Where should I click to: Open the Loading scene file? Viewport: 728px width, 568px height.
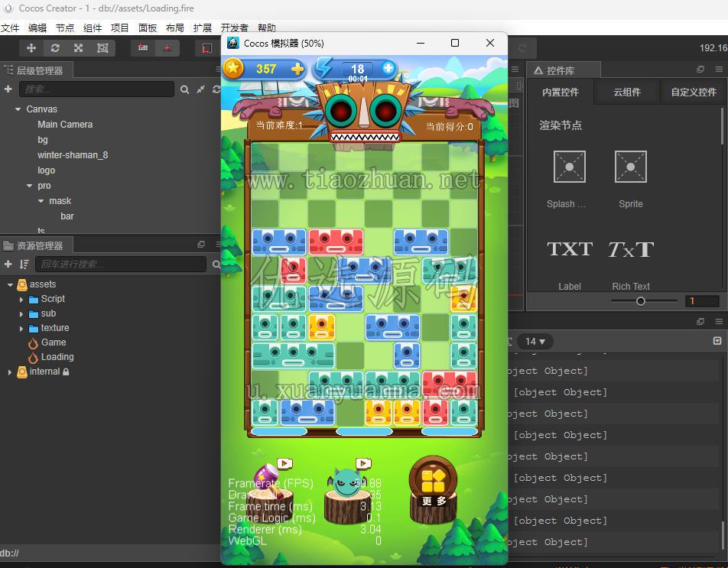[57, 357]
